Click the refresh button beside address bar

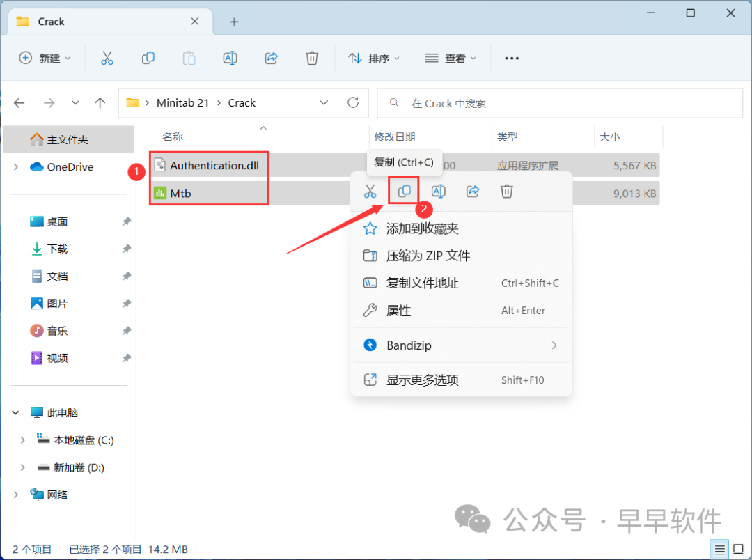(x=353, y=103)
